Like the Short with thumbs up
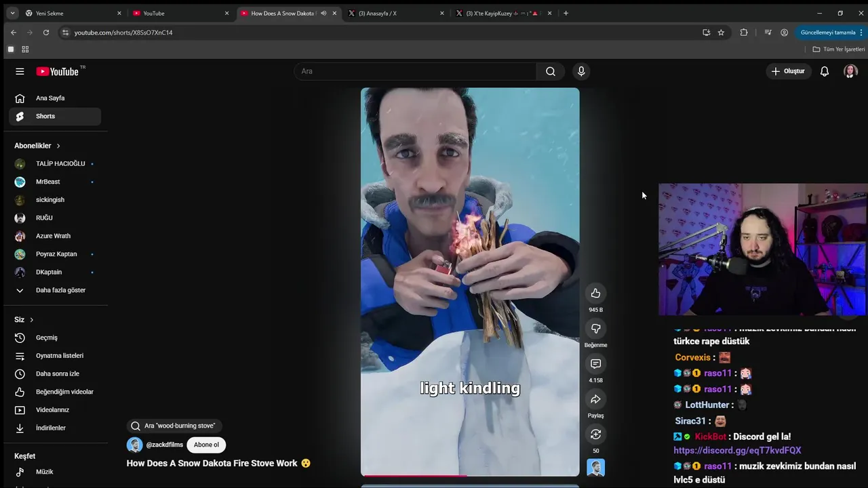 point(595,293)
